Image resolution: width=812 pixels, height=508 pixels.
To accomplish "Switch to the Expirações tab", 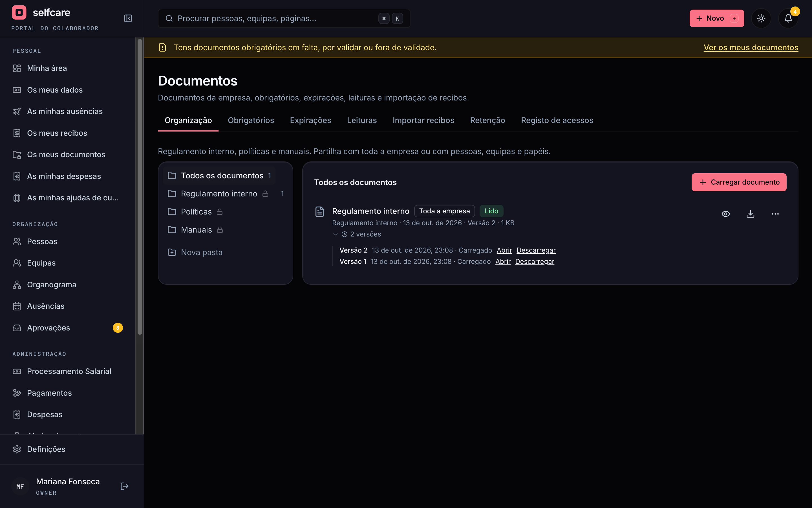I will point(310,120).
